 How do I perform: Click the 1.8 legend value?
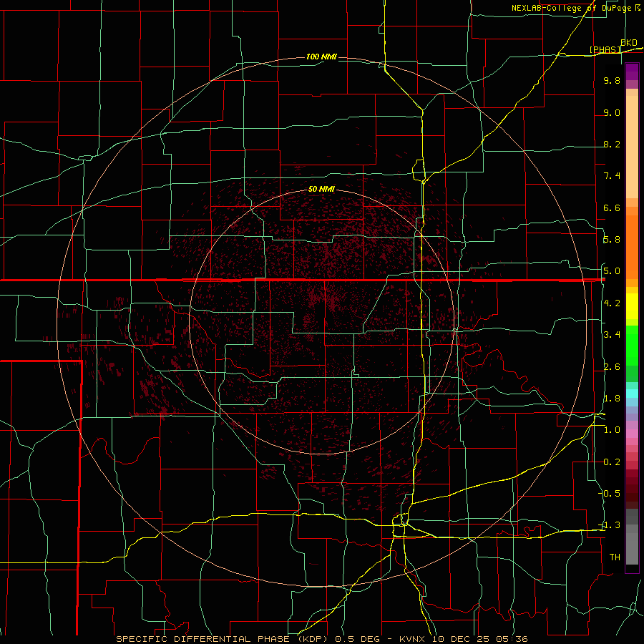coord(612,399)
